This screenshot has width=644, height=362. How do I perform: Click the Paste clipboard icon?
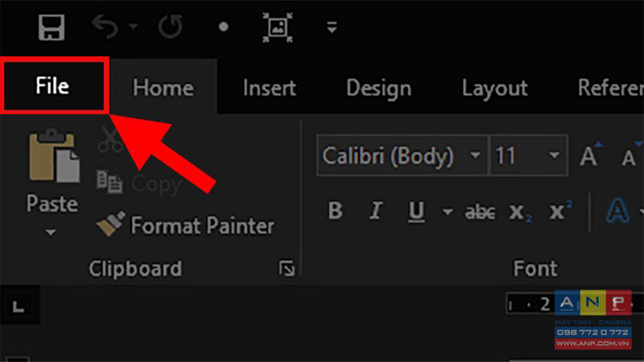[x=53, y=157]
